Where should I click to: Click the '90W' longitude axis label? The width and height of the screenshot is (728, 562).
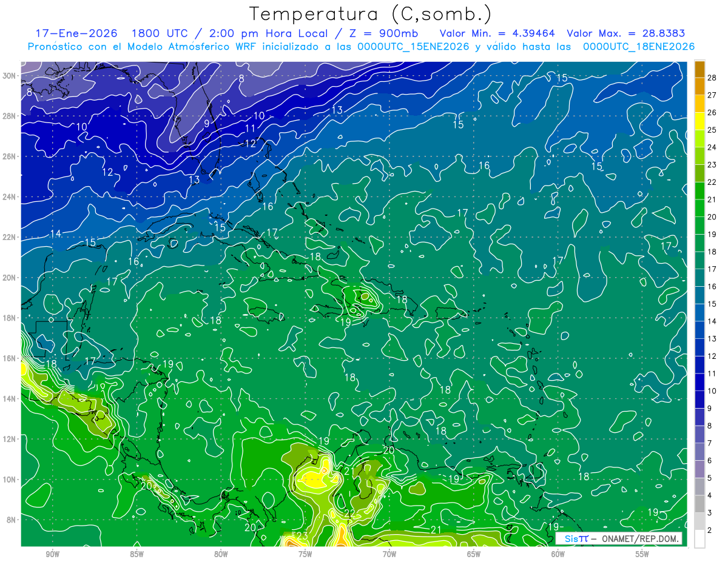click(x=53, y=554)
